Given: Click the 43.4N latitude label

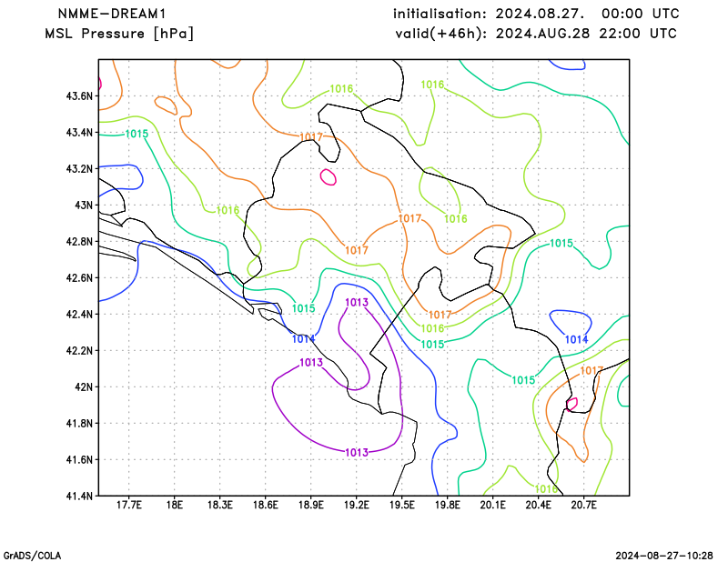Looking at the screenshot, I should (79, 133).
